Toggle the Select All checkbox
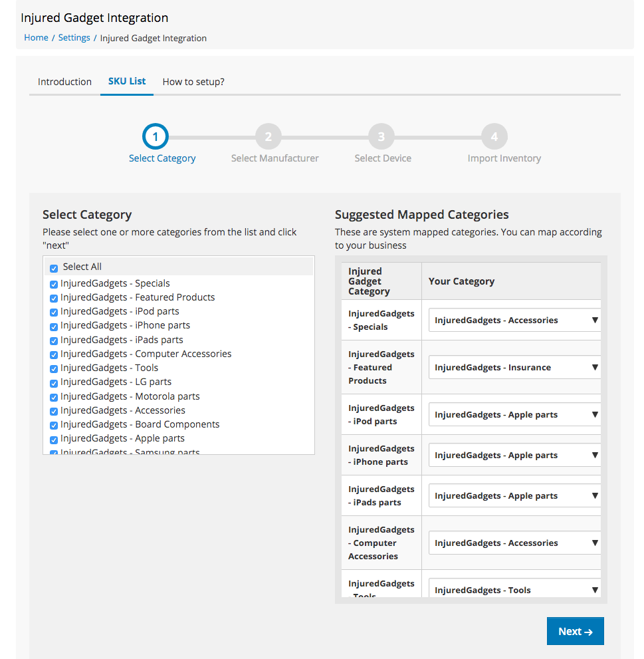The height and width of the screenshot is (659, 644). tap(54, 268)
